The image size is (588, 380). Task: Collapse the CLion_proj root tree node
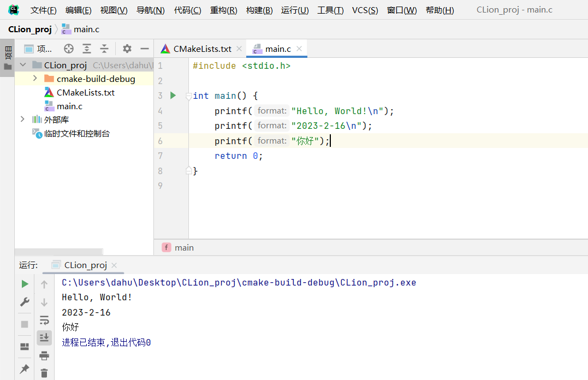tap(23, 65)
